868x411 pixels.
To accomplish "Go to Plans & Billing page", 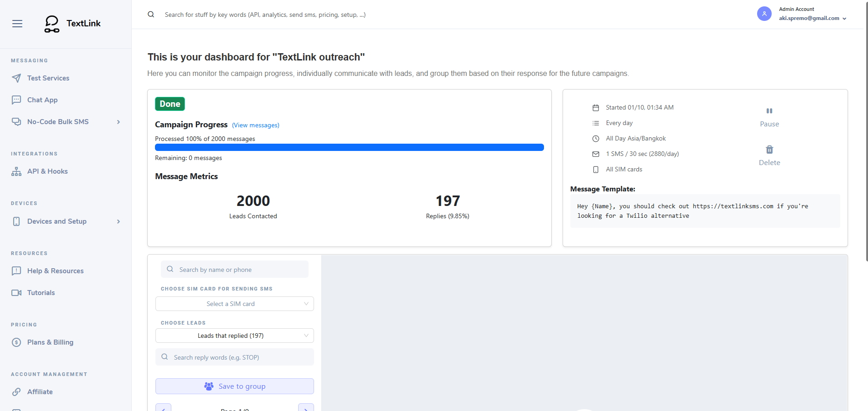I will point(50,342).
